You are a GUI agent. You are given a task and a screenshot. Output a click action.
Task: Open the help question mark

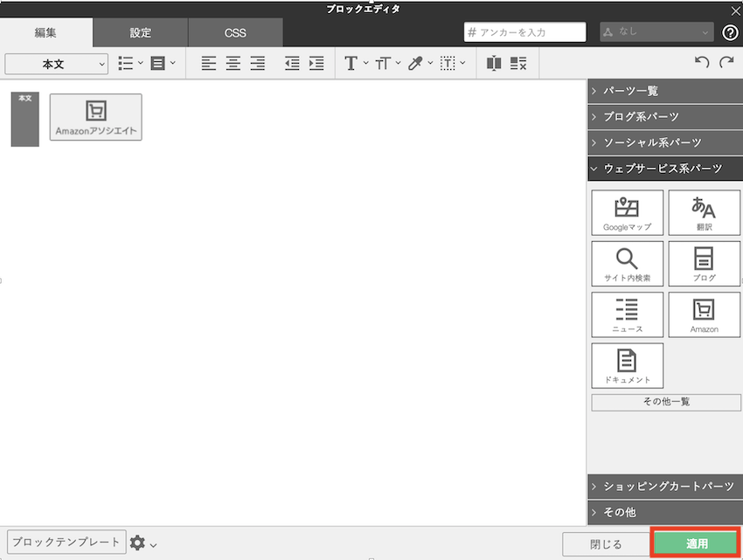[x=730, y=32]
